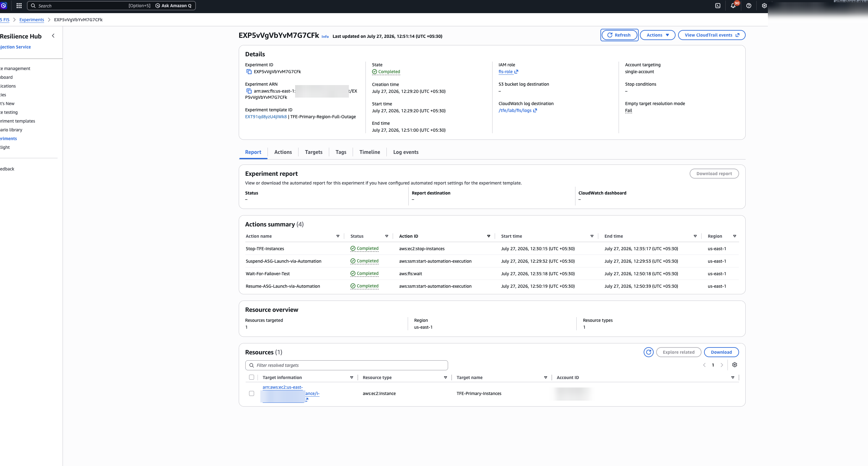Open What's New in side navigation
Viewport: 868px width, 466px height.
pyautogui.click(x=7, y=104)
